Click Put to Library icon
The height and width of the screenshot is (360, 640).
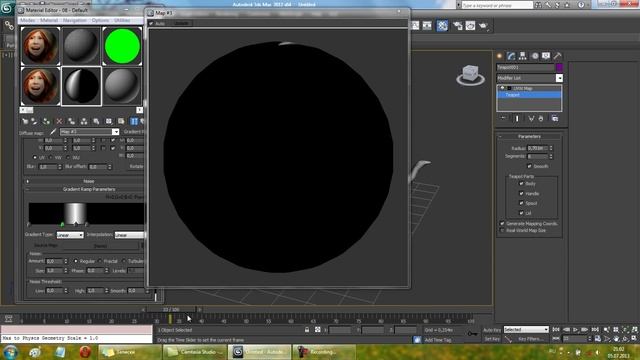(96, 121)
